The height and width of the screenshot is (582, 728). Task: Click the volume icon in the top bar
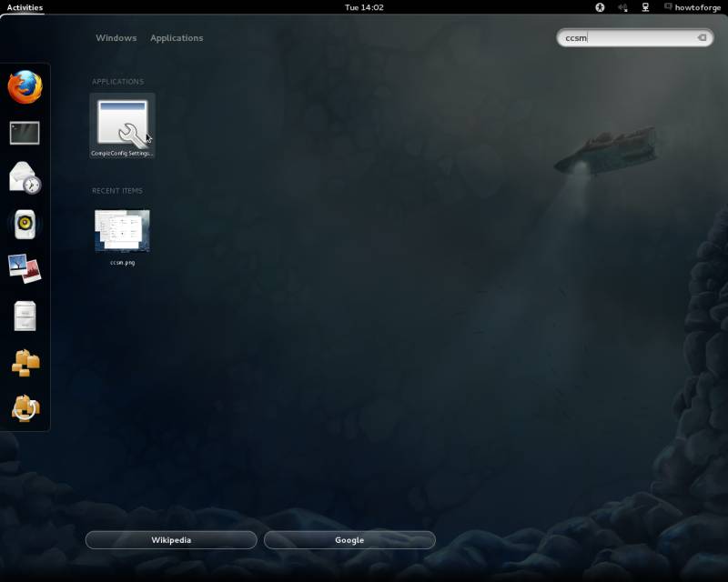[623, 7]
